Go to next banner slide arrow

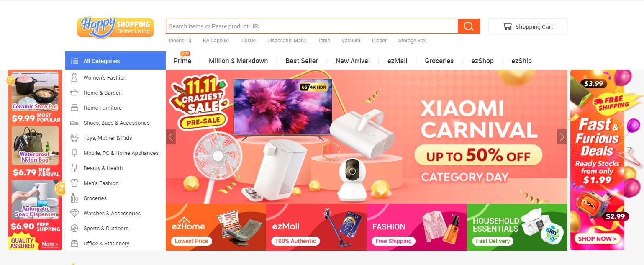point(562,137)
